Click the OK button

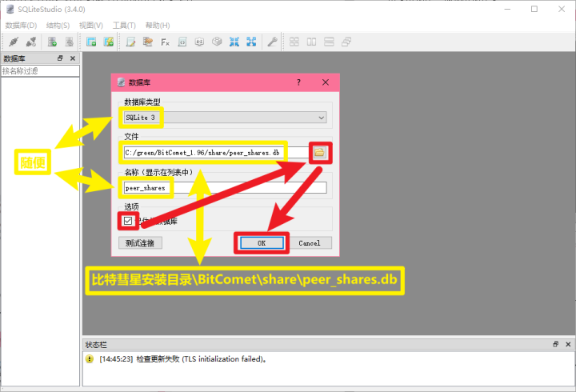(x=262, y=243)
